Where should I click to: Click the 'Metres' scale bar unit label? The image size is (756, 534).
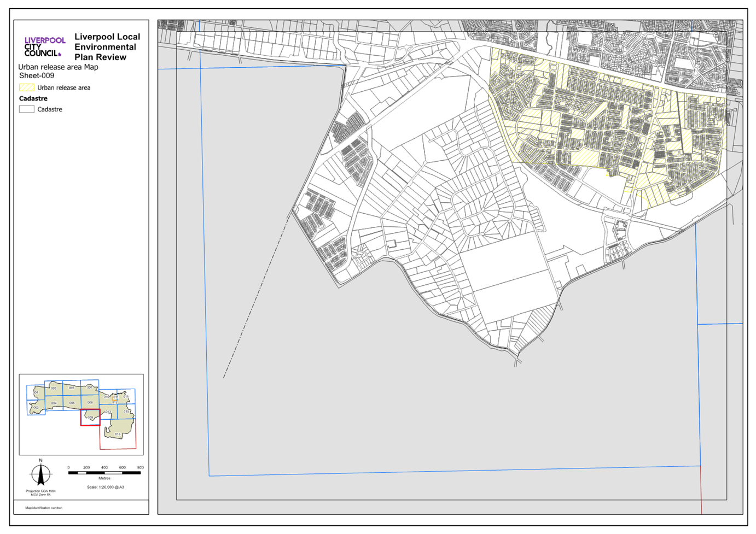click(104, 478)
